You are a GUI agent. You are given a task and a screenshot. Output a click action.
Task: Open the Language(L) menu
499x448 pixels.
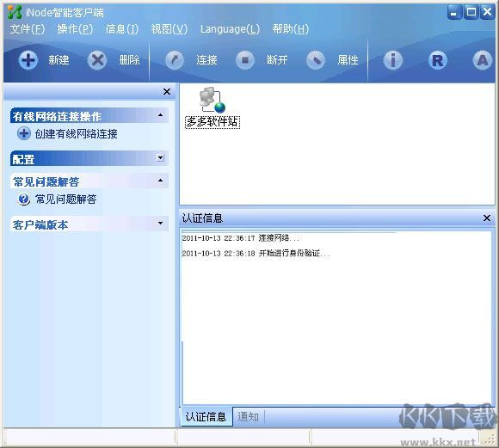pos(230,29)
